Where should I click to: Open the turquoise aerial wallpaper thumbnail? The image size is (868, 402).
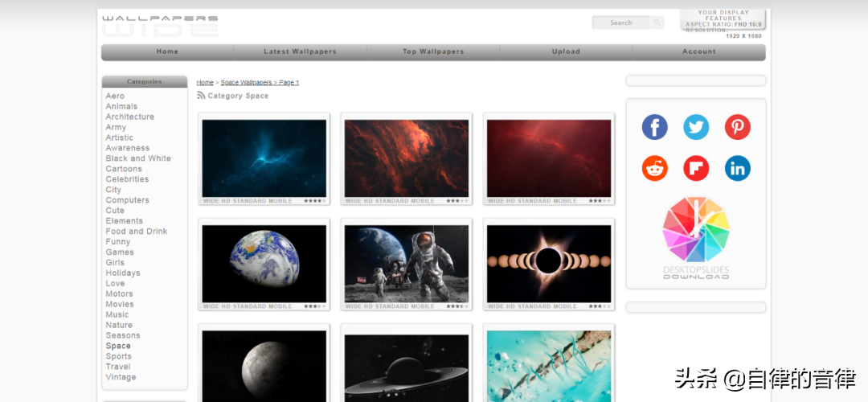pos(549,367)
